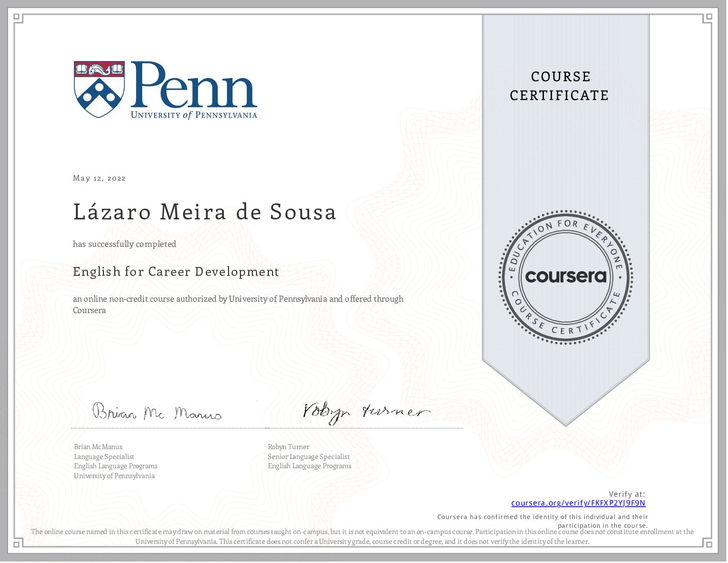This screenshot has height=563, width=728.
Task: Click the Coursera circular seal
Action: 566,276
